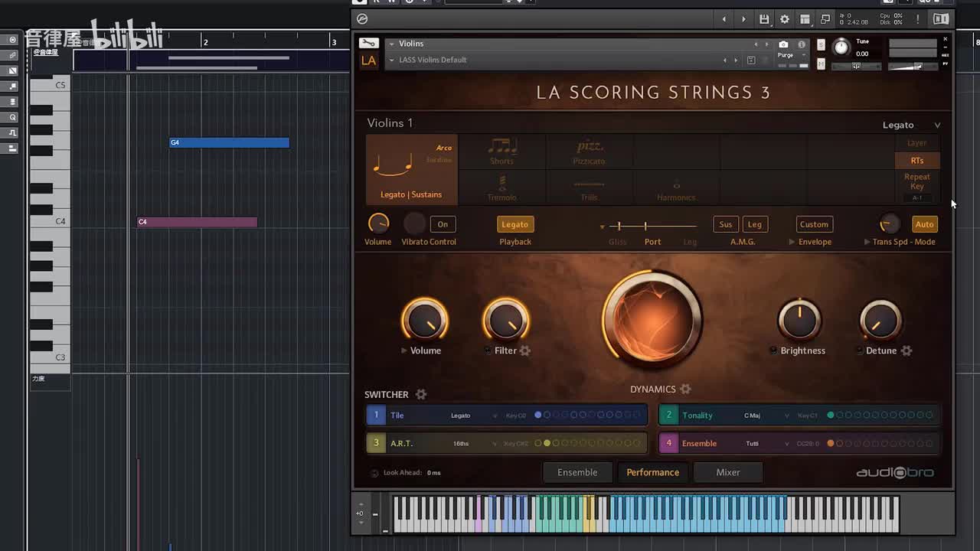Open workspace layout management icon

(805, 19)
